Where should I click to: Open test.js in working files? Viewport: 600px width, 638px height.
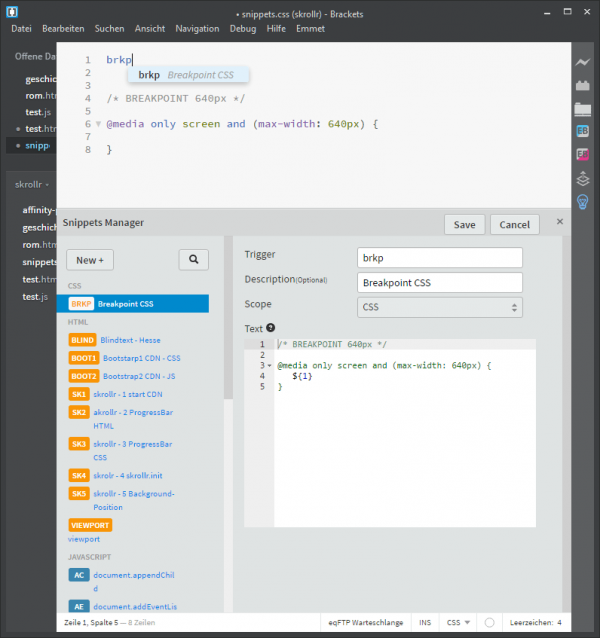coord(38,112)
